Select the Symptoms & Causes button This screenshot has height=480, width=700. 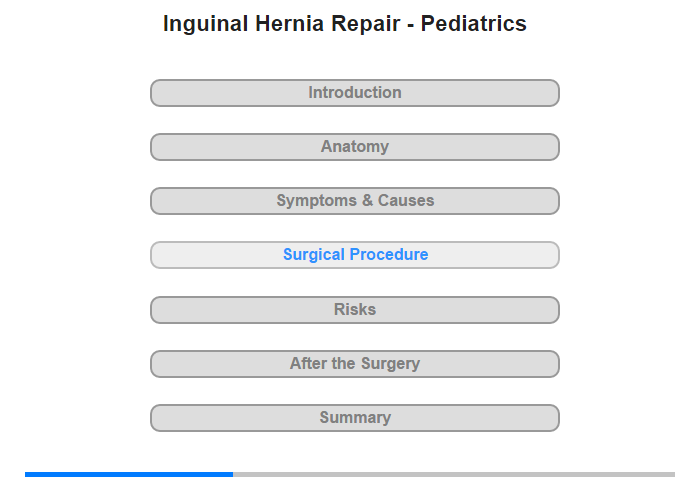click(x=354, y=201)
